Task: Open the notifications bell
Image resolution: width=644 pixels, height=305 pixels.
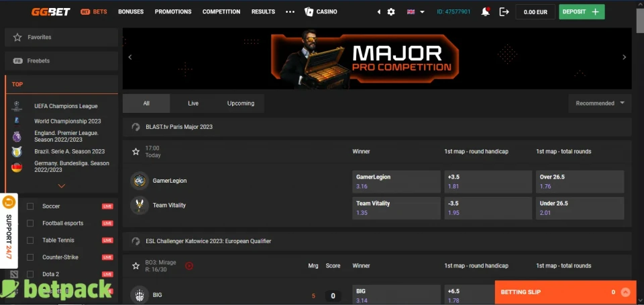Action: pos(486,12)
